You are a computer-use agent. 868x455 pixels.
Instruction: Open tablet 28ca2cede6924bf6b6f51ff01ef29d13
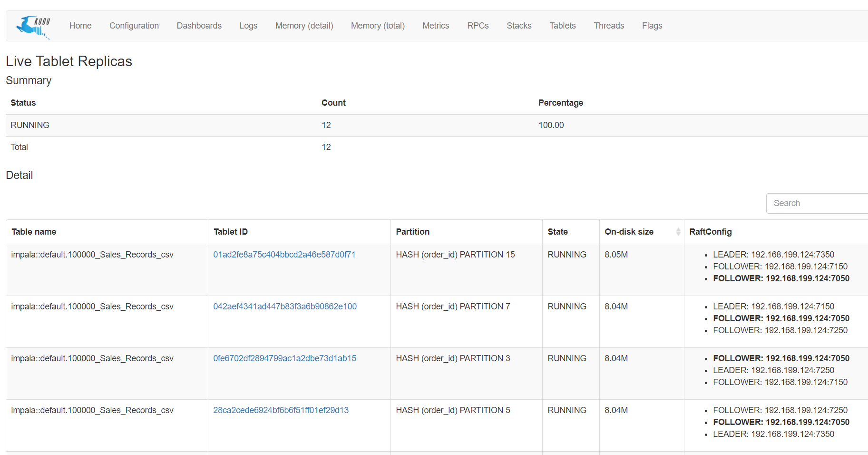click(281, 410)
